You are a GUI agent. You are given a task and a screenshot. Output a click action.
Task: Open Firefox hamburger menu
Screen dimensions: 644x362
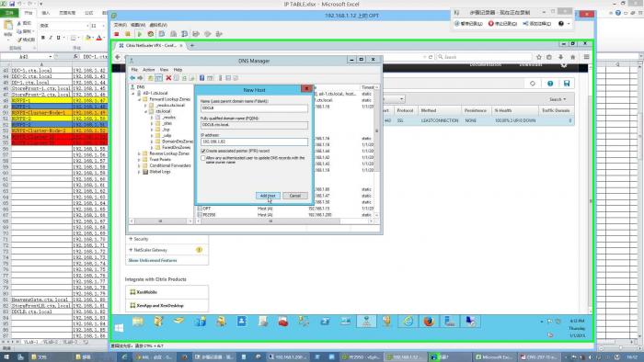click(587, 57)
